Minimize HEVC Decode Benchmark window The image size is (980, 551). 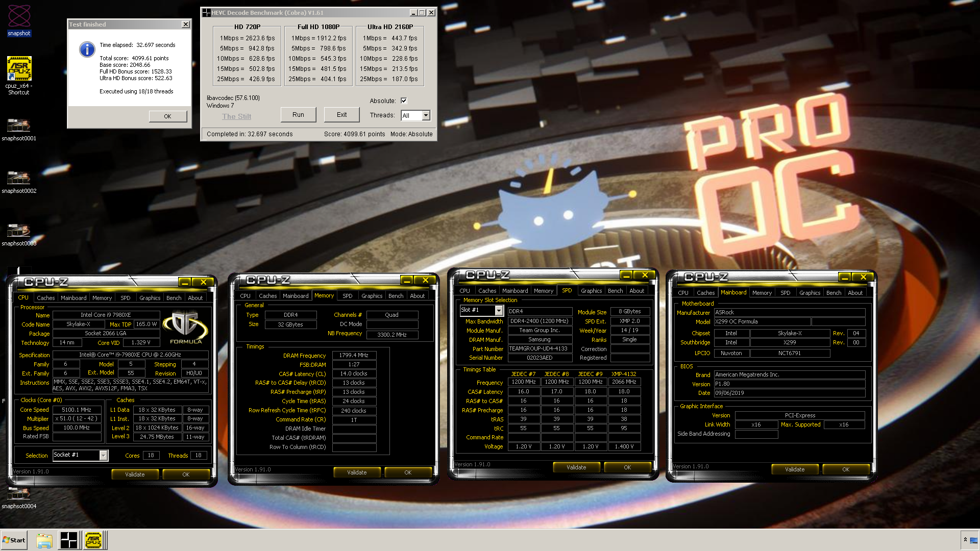(413, 13)
